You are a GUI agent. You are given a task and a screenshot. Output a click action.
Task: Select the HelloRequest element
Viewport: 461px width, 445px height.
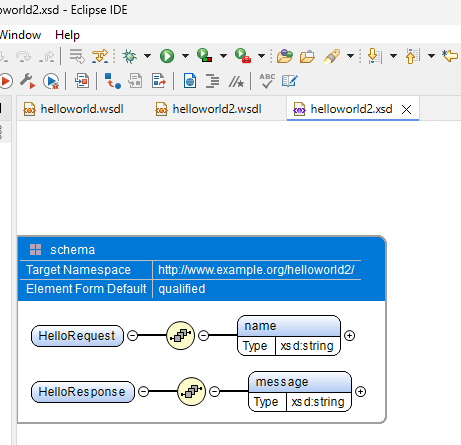[x=77, y=336]
